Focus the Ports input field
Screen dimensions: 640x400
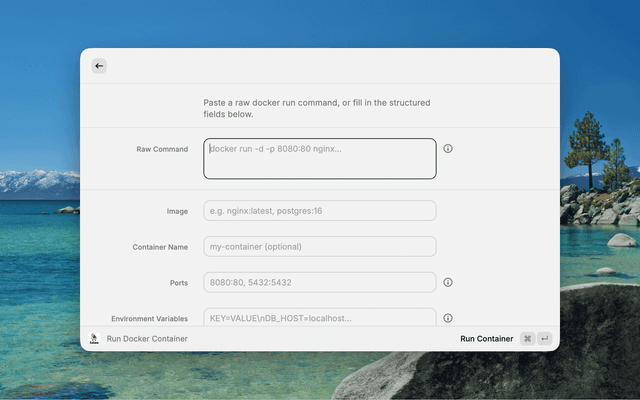coord(320,282)
